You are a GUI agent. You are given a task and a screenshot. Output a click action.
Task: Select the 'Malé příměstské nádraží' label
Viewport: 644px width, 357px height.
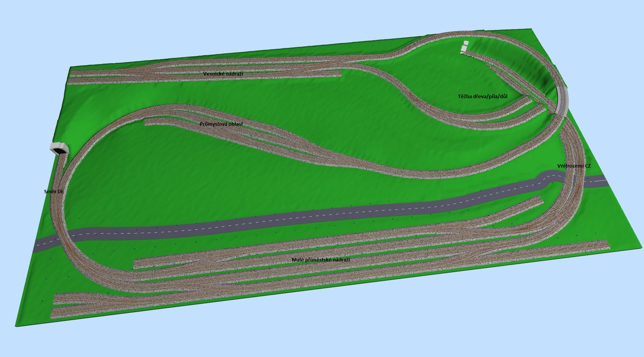[x=320, y=260]
